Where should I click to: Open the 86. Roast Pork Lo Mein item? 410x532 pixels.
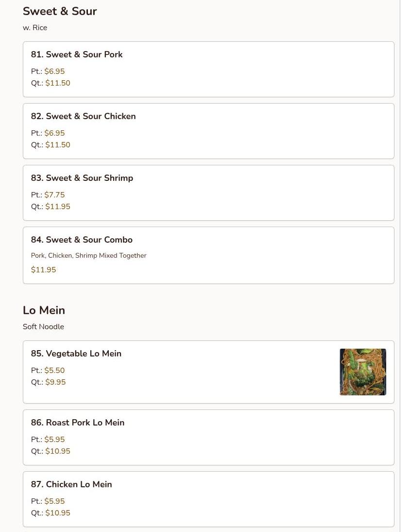78,423
